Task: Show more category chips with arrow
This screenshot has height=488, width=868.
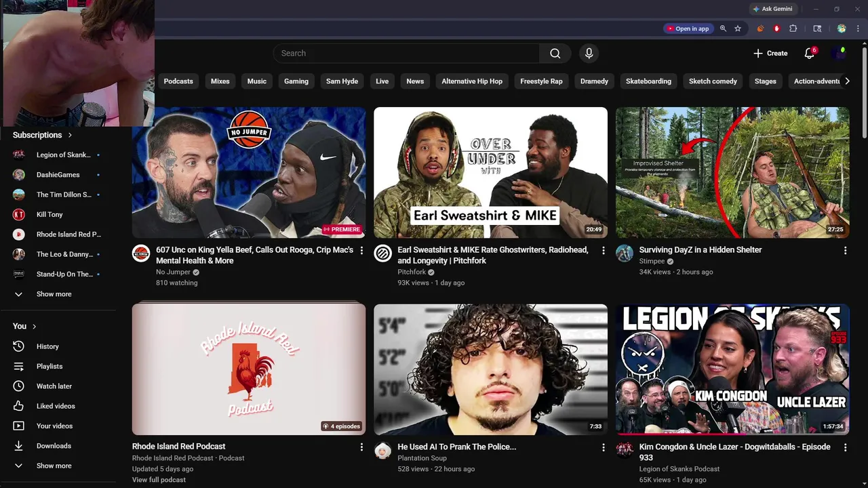Action: [846, 81]
